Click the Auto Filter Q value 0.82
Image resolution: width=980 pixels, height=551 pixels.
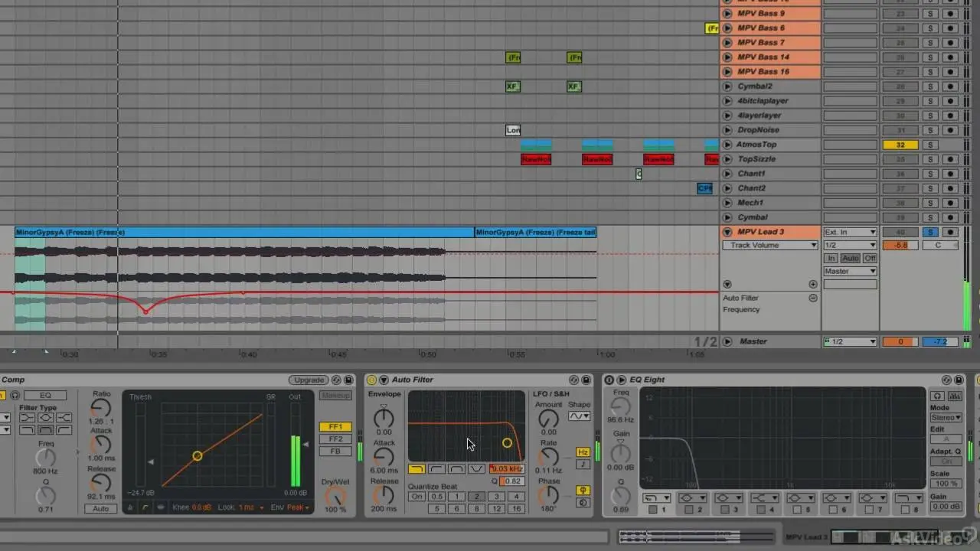(511, 481)
